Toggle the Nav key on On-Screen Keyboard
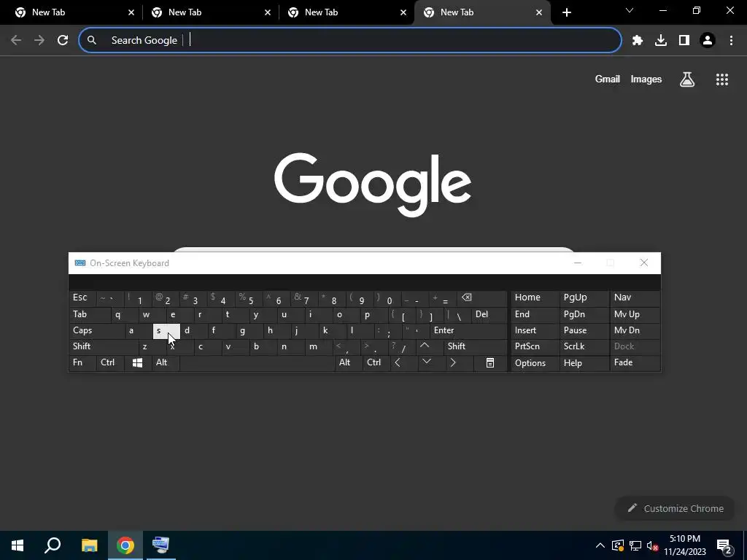 [x=635, y=297]
